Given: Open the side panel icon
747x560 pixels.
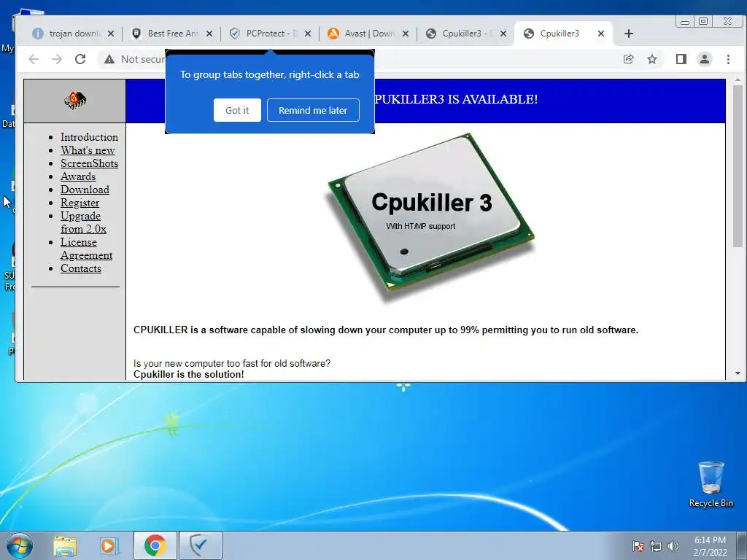Looking at the screenshot, I should (x=681, y=59).
